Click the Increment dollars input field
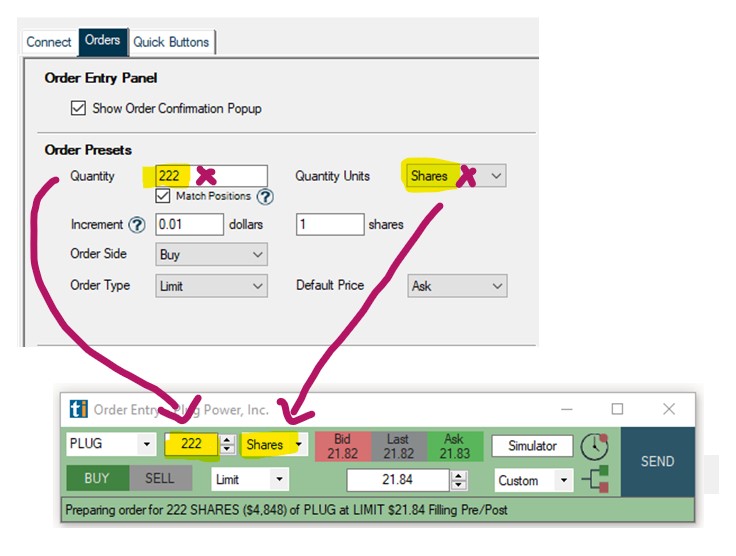This screenshot has width=736, height=556. [x=189, y=225]
